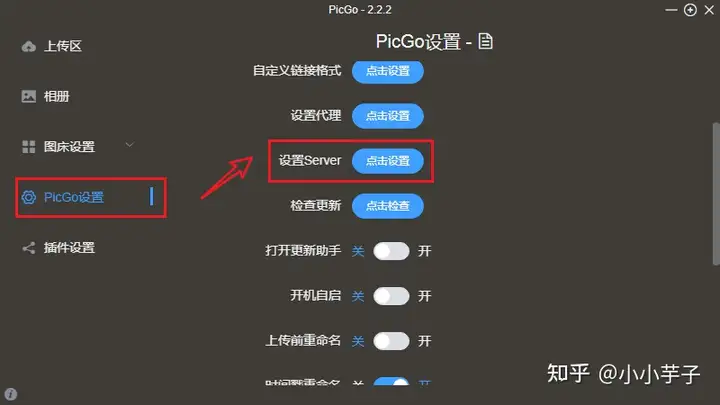720x405 pixels.
Task: Click the grid icon beside 图床设置
Action: tap(28, 147)
